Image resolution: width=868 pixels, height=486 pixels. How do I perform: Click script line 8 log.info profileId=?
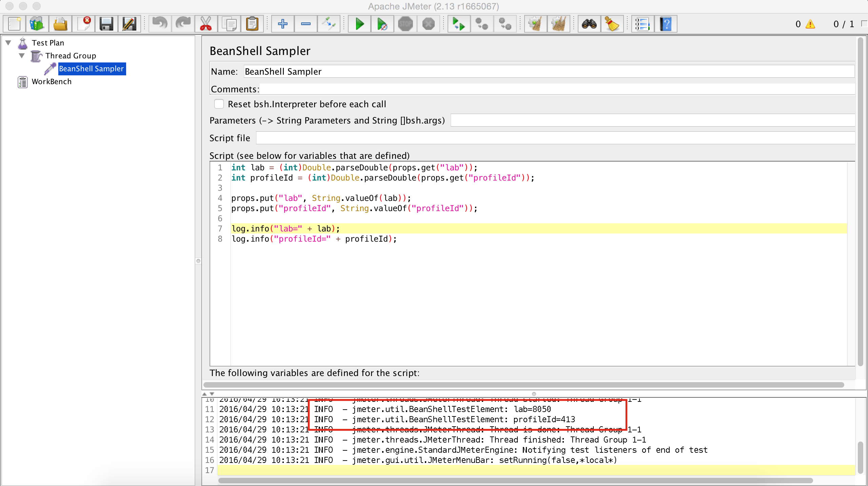pyautogui.click(x=314, y=239)
